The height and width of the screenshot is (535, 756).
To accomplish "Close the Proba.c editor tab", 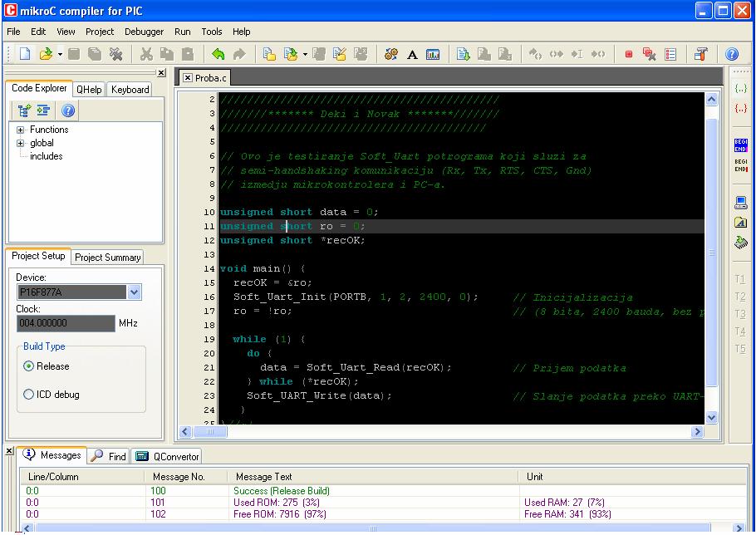I will click(x=188, y=77).
